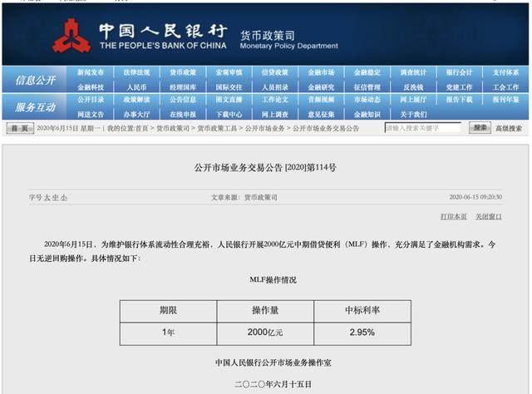This screenshot has width=532, height=394.
Task: Open the 信贷政策 menu item
Action: (275, 72)
